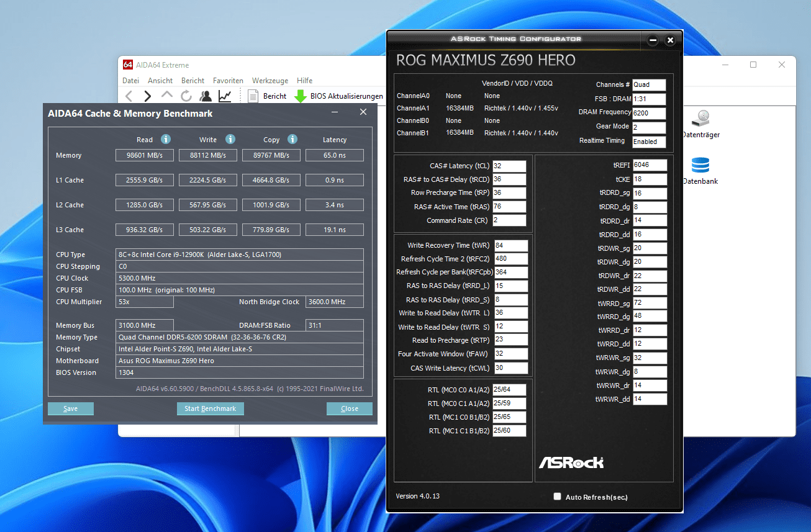Screen dimensions: 811x532
Task: Click the Save button in benchmark dialog
Action: 71,408
